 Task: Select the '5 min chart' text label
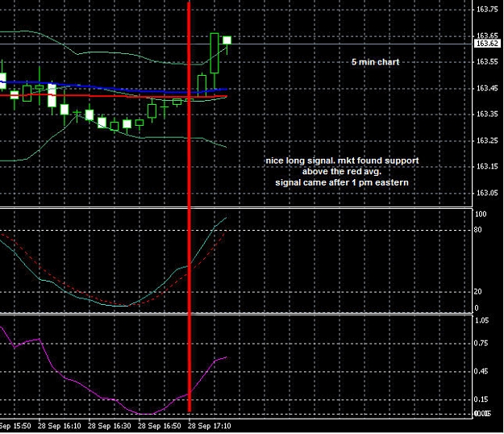(x=376, y=62)
